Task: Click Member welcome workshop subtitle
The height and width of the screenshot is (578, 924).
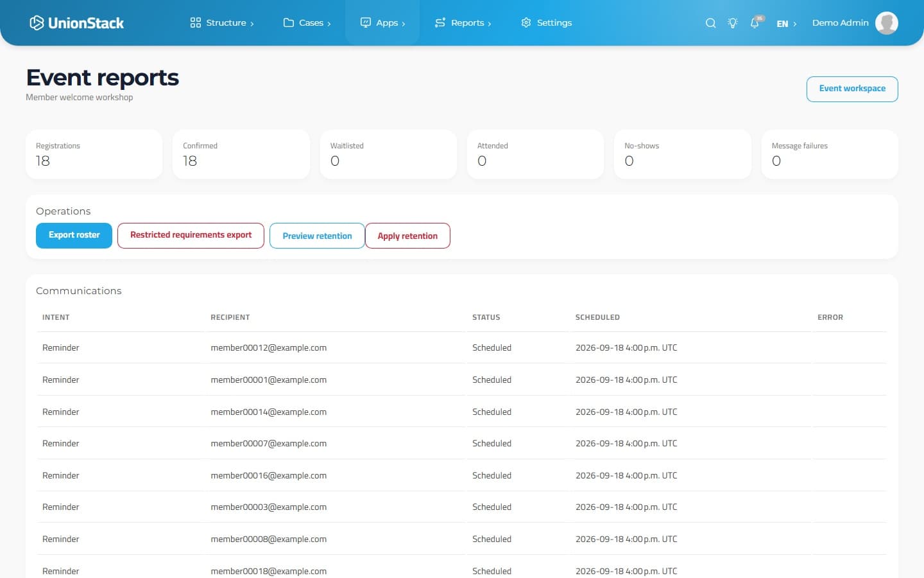Action: (x=79, y=98)
